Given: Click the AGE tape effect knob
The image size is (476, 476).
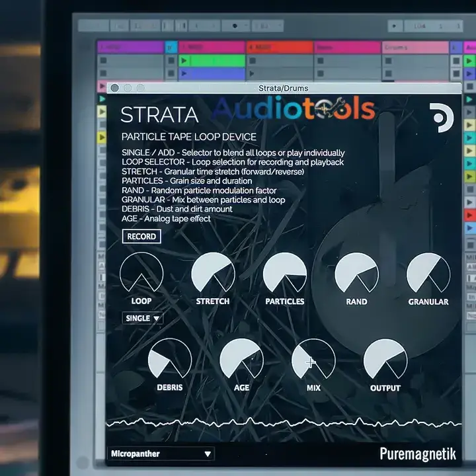Looking at the screenshot, I should 242,358.
